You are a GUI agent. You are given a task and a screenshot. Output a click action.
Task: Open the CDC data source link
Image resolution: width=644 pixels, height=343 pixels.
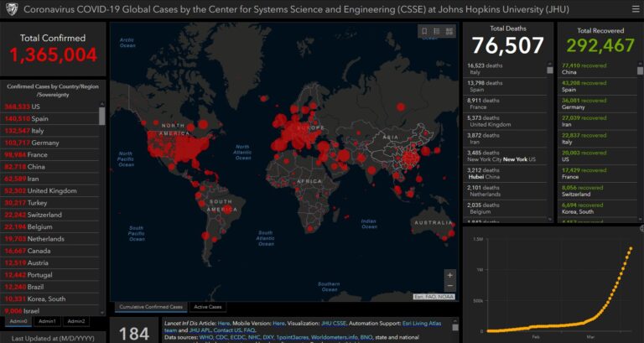221,337
